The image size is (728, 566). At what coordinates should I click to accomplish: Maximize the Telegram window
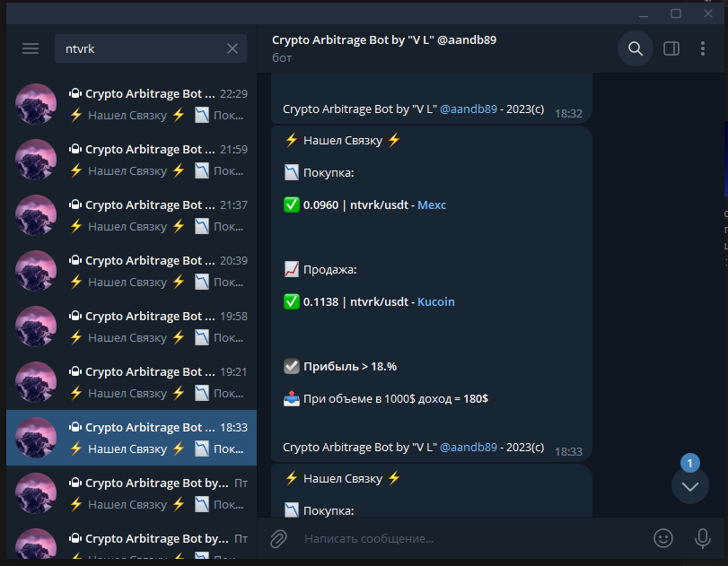pos(676,14)
